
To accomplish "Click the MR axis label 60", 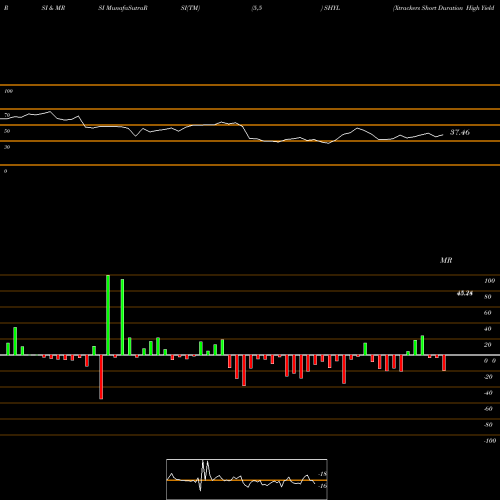I will point(488,313).
